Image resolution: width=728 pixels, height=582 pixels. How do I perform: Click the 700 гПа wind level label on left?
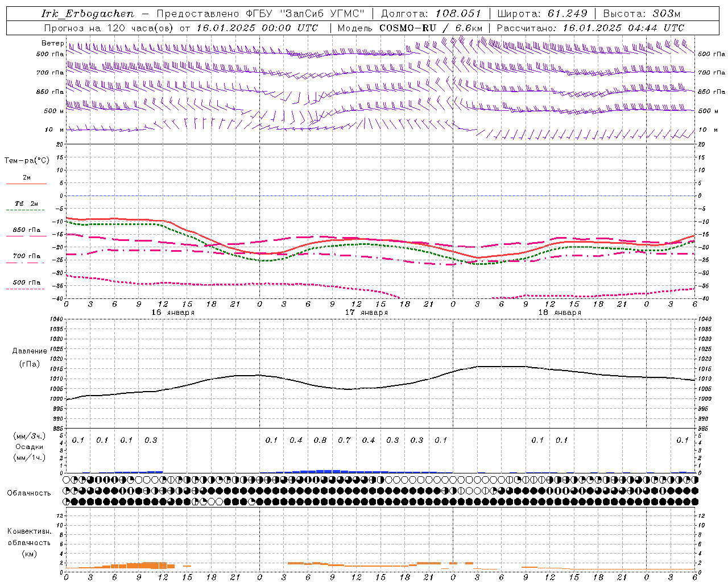(50, 73)
